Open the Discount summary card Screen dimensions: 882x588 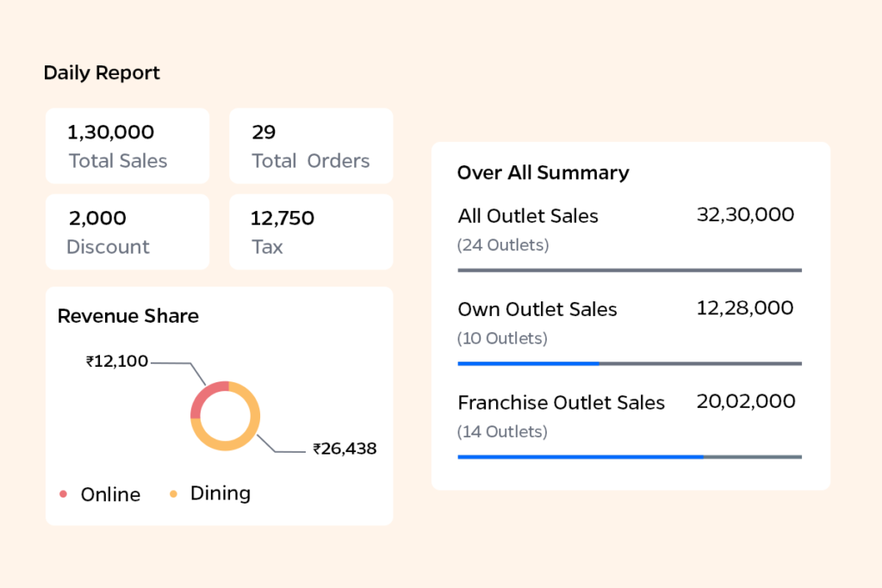coord(127,232)
